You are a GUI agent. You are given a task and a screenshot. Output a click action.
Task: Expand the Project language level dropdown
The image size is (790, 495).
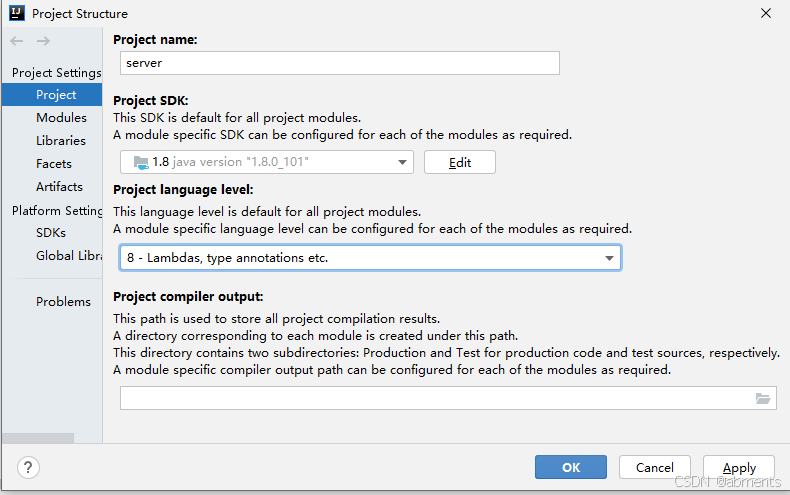pyautogui.click(x=369, y=258)
